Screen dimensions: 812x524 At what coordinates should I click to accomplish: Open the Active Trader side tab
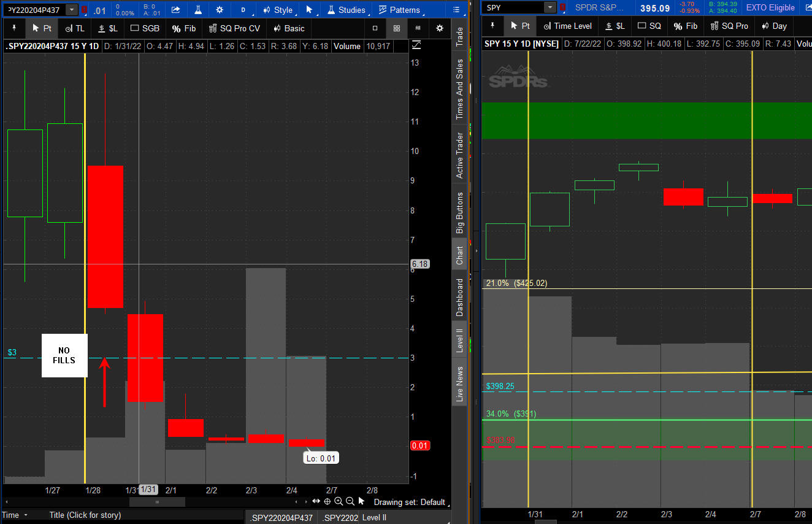coord(459,155)
